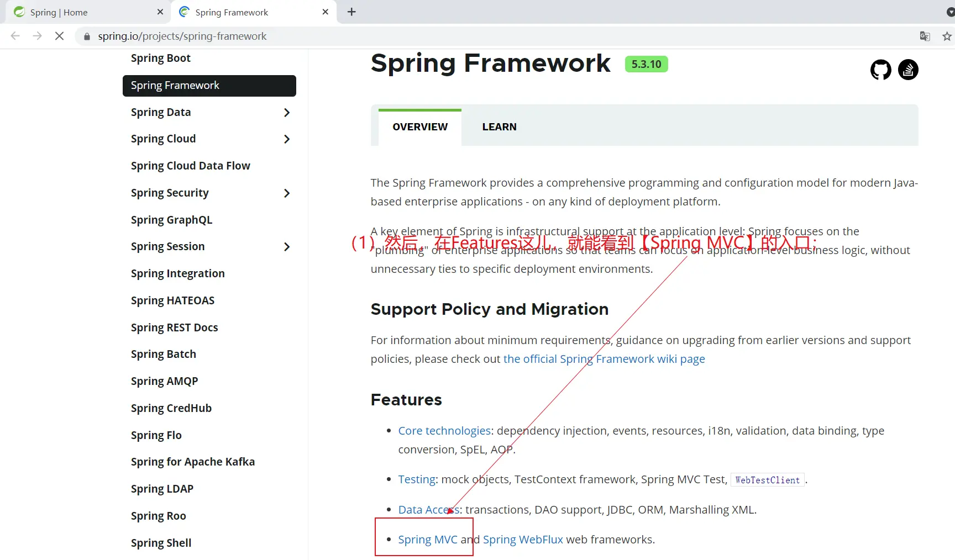Image resolution: width=955 pixels, height=560 pixels.
Task: Click the Support Policy and Migration heading
Action: tap(490, 309)
